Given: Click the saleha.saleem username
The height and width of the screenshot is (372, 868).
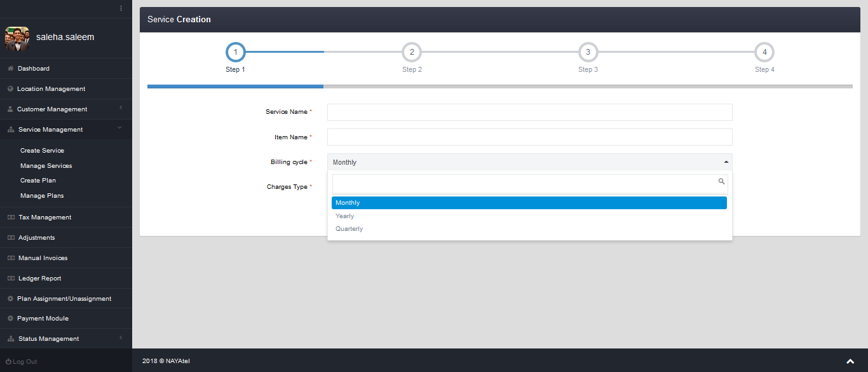Looking at the screenshot, I should (x=65, y=37).
